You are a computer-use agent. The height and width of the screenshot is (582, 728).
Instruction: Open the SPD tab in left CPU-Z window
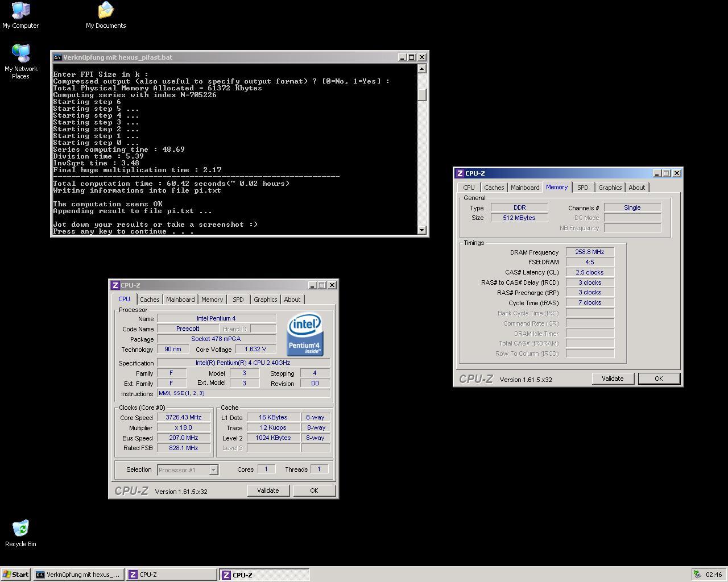pyautogui.click(x=238, y=300)
